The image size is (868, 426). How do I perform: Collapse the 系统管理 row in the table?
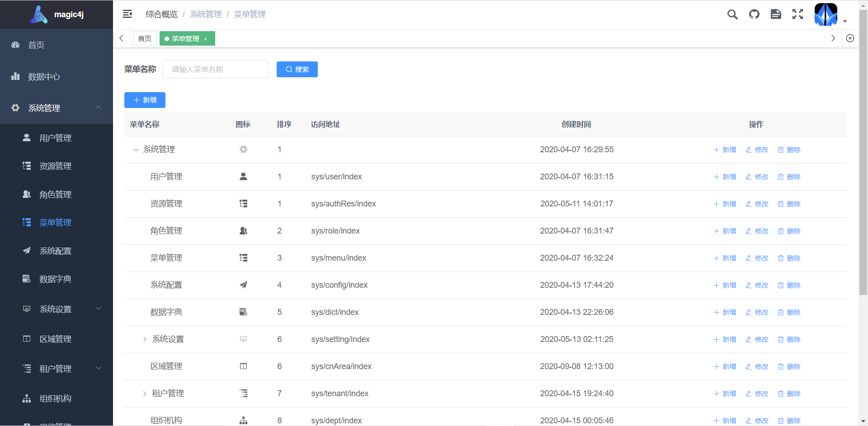tap(136, 150)
